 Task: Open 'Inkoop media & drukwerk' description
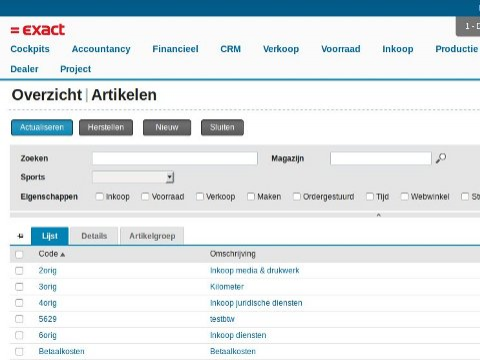254,271
